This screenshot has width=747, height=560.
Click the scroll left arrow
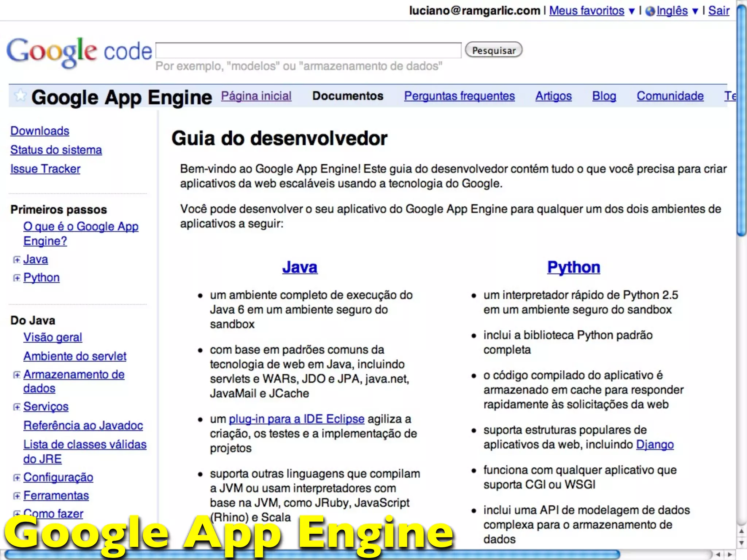pyautogui.click(x=718, y=555)
